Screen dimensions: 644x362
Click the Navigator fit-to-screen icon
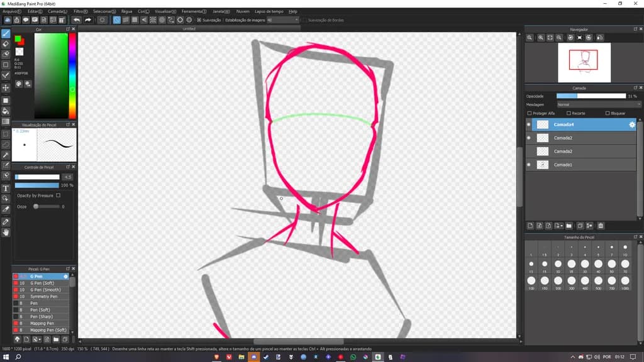click(x=550, y=37)
